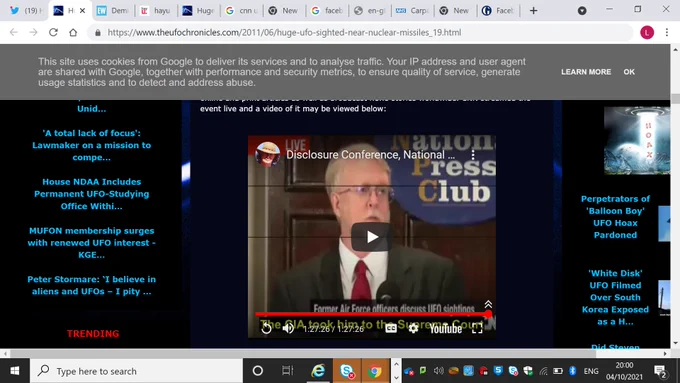The height and width of the screenshot is (383, 680).
Task: Open Chrome from the taskbar
Action: coord(375,371)
